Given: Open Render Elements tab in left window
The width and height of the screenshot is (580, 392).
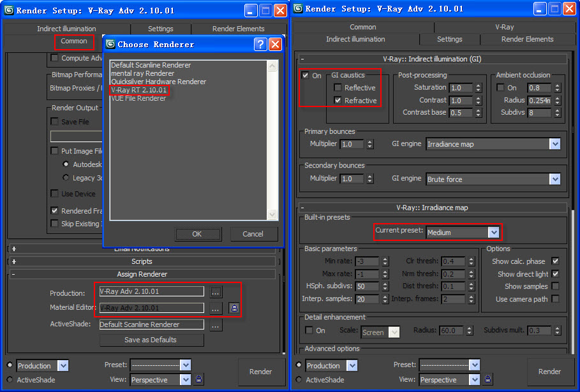Looking at the screenshot, I should 238,29.
